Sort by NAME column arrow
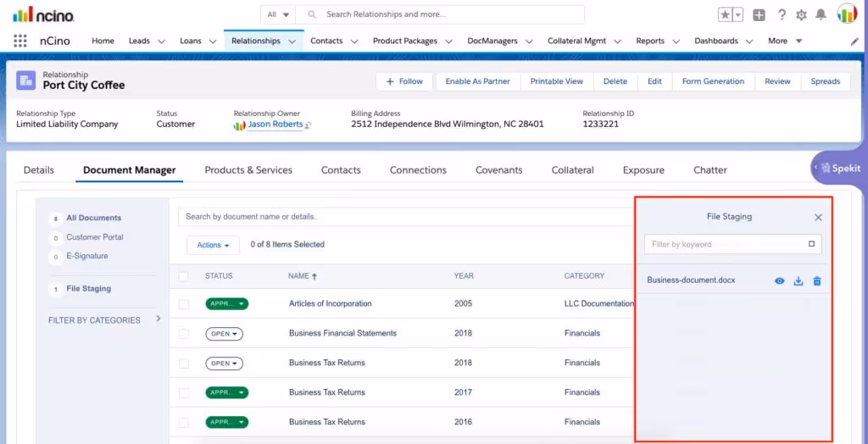Viewport: 868px width, 444px height. (x=314, y=276)
